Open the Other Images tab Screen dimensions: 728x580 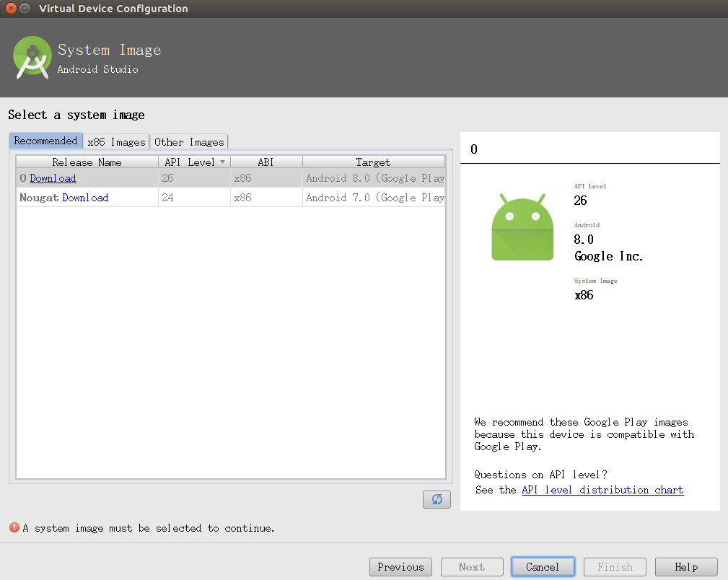tap(189, 141)
